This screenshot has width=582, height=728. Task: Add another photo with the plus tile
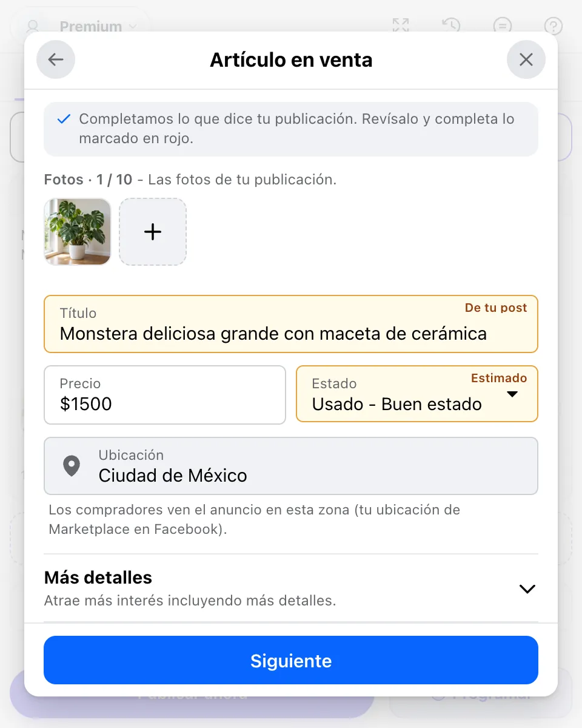[153, 232]
